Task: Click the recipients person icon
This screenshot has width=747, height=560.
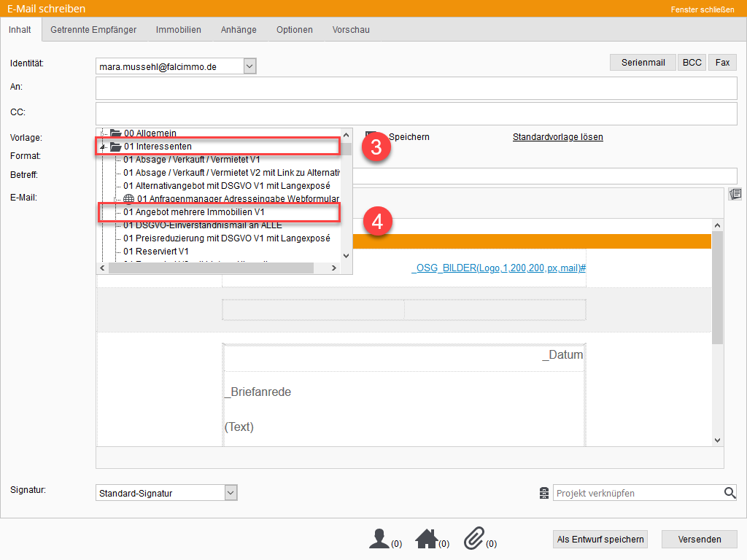Action: point(379,539)
